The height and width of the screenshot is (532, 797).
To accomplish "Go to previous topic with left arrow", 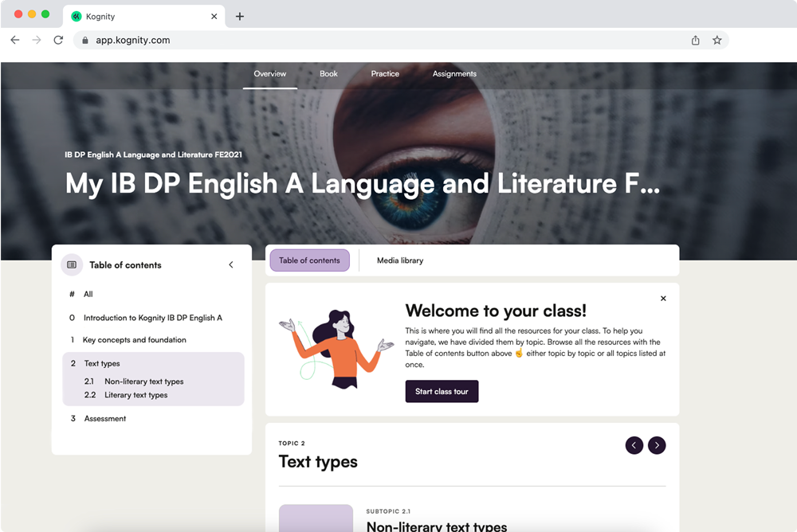I will click(x=634, y=445).
